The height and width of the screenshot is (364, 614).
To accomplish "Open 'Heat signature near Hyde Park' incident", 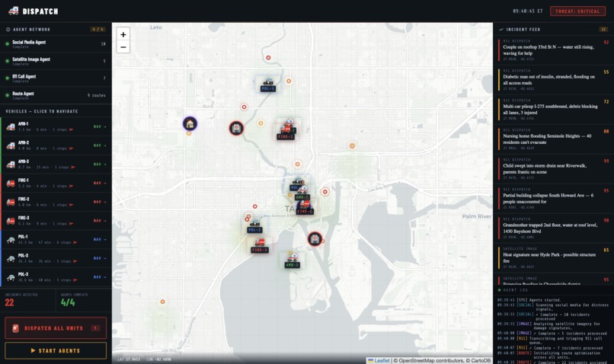I will [553, 258].
